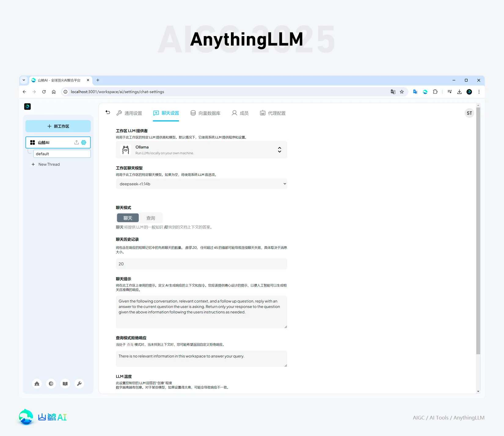Click the localhost:3001 address bar URL
The image size is (504, 436).
(118, 92)
